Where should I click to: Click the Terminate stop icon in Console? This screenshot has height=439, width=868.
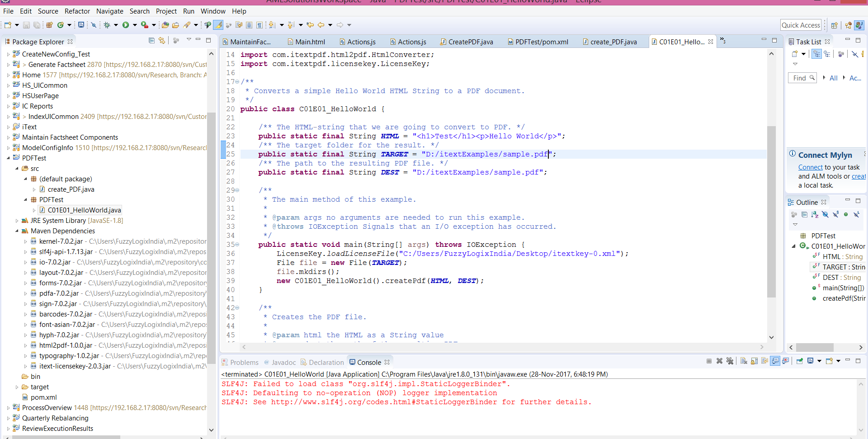(709, 361)
